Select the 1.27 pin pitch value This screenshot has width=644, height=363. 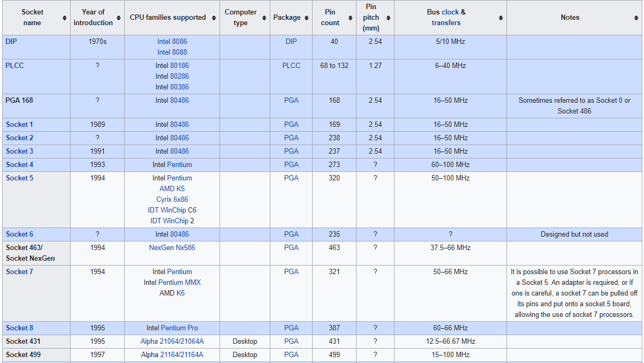click(x=375, y=65)
